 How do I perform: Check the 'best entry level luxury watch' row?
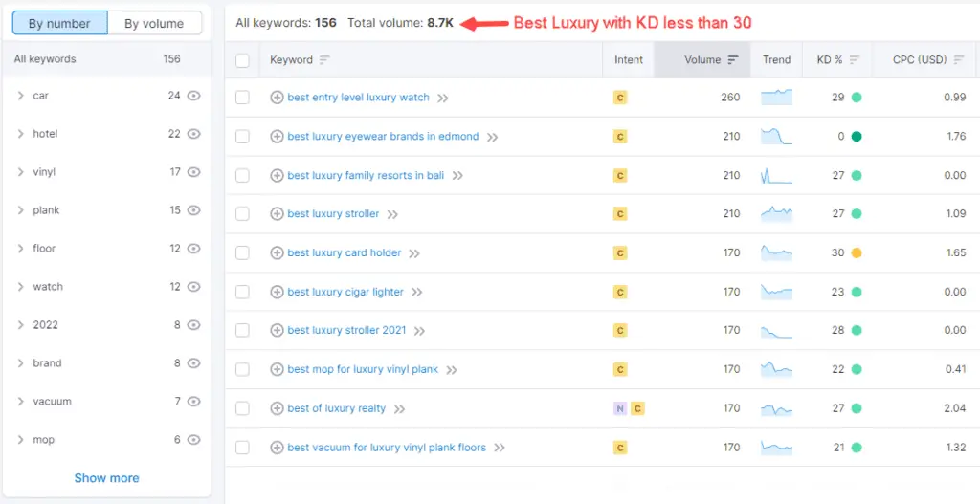click(242, 98)
